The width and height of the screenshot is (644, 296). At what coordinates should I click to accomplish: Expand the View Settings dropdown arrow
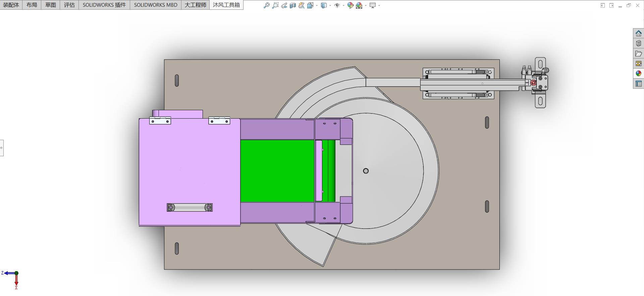tap(379, 5)
